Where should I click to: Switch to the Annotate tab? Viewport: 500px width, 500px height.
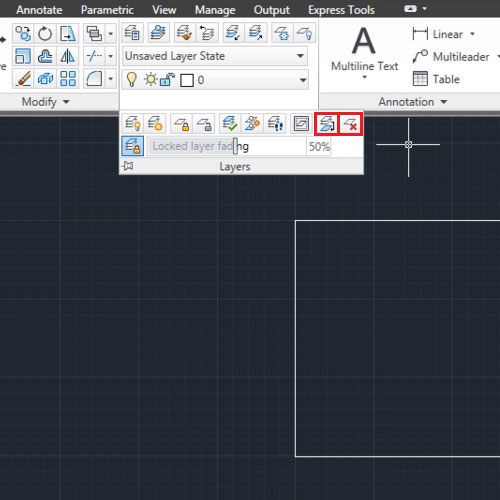click(39, 10)
